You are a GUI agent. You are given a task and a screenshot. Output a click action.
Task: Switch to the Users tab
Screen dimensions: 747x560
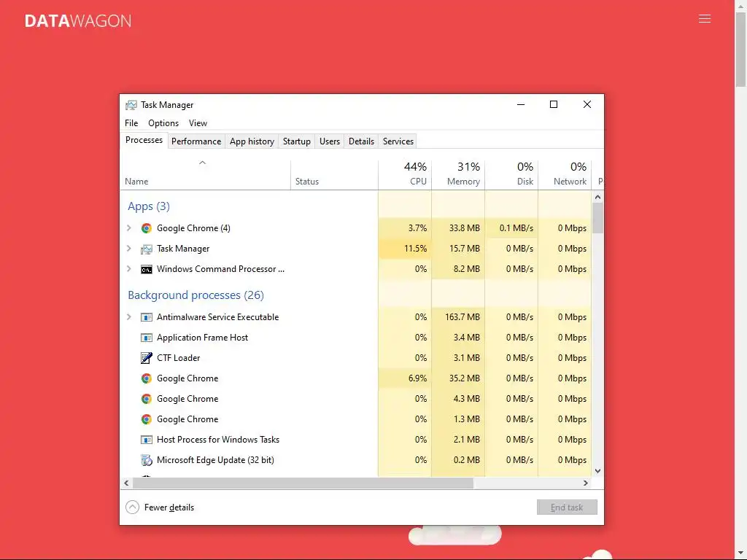[x=330, y=141]
